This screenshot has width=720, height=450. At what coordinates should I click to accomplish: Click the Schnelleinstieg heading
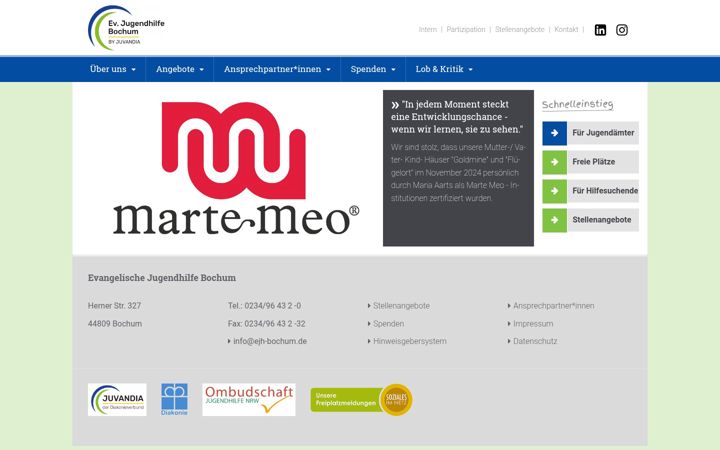(x=577, y=105)
